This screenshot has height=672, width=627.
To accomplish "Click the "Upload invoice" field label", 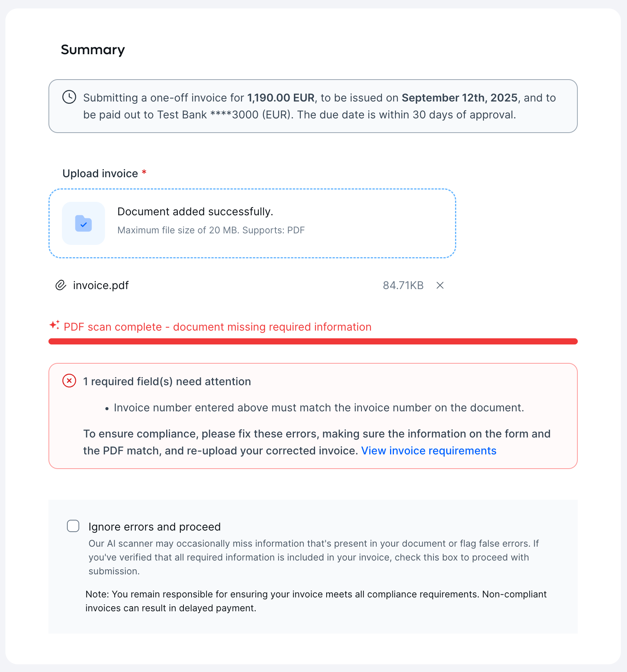I will point(100,173).
